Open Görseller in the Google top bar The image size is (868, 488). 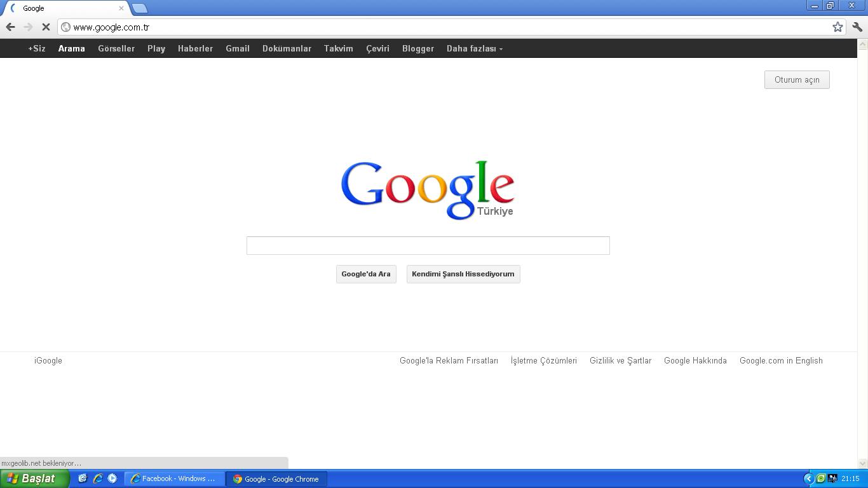pyautogui.click(x=116, y=48)
